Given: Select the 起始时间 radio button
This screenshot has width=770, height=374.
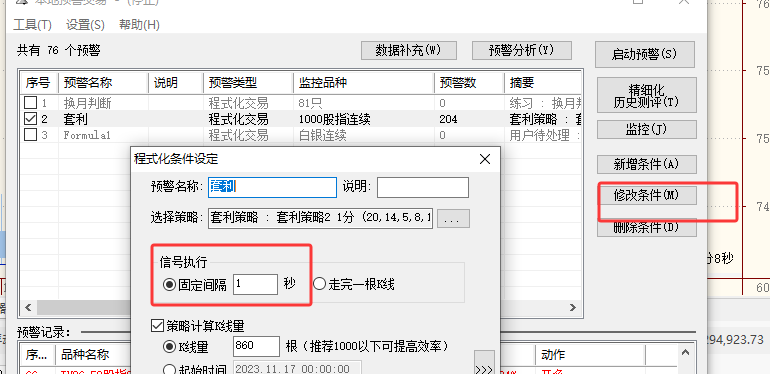Looking at the screenshot, I should pos(169,369).
